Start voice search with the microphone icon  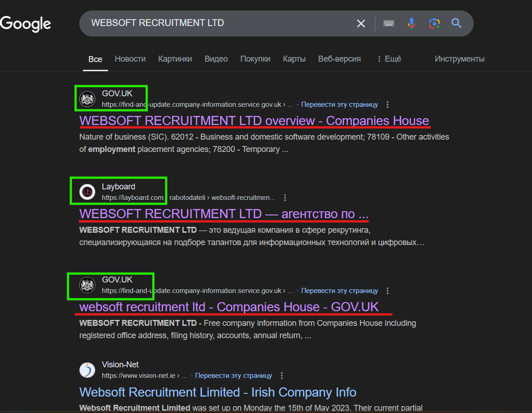click(x=412, y=23)
